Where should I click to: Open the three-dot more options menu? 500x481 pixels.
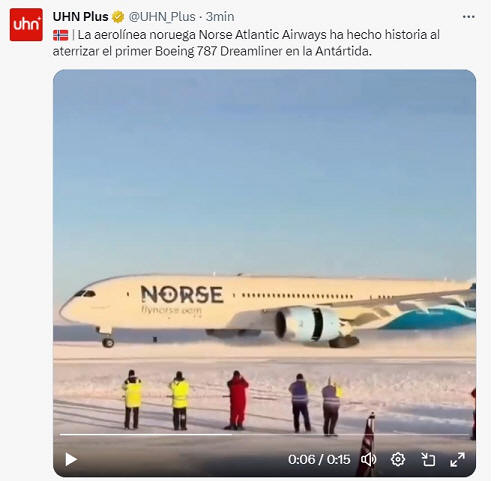pos(469,17)
